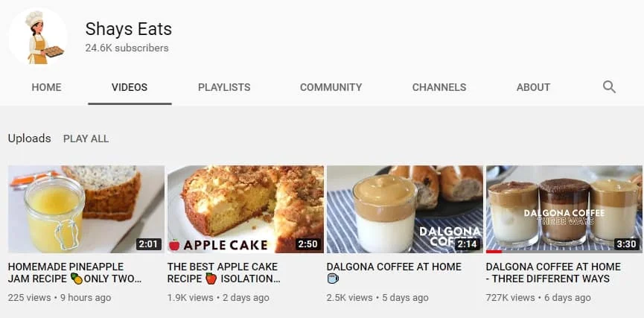644x318 pixels.
Task: Click THE BEST APPLE CAKE RECIPE title
Action: coord(224,273)
